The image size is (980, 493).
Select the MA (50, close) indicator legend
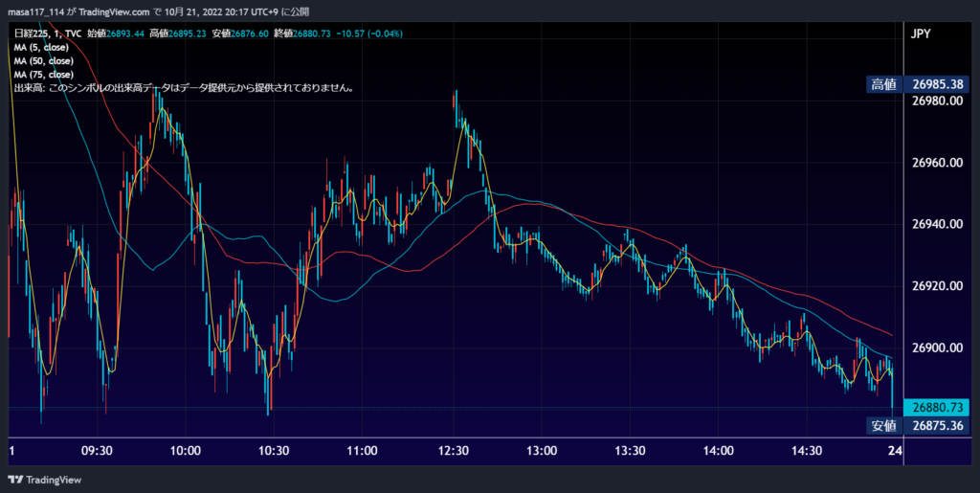pos(44,61)
